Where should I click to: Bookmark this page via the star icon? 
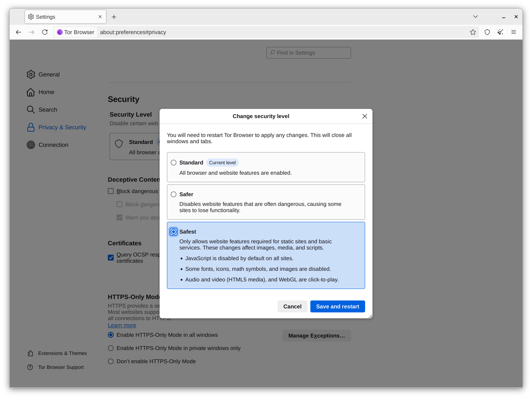point(473,32)
